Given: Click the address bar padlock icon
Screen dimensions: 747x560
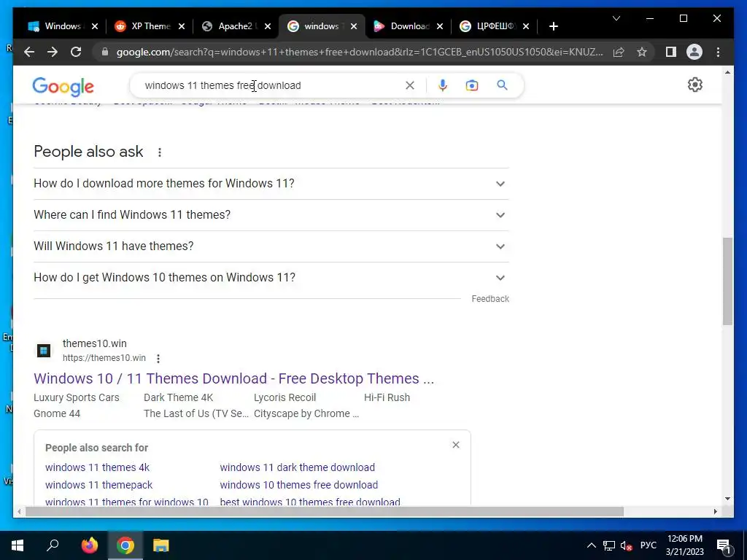Looking at the screenshot, I should (105, 52).
